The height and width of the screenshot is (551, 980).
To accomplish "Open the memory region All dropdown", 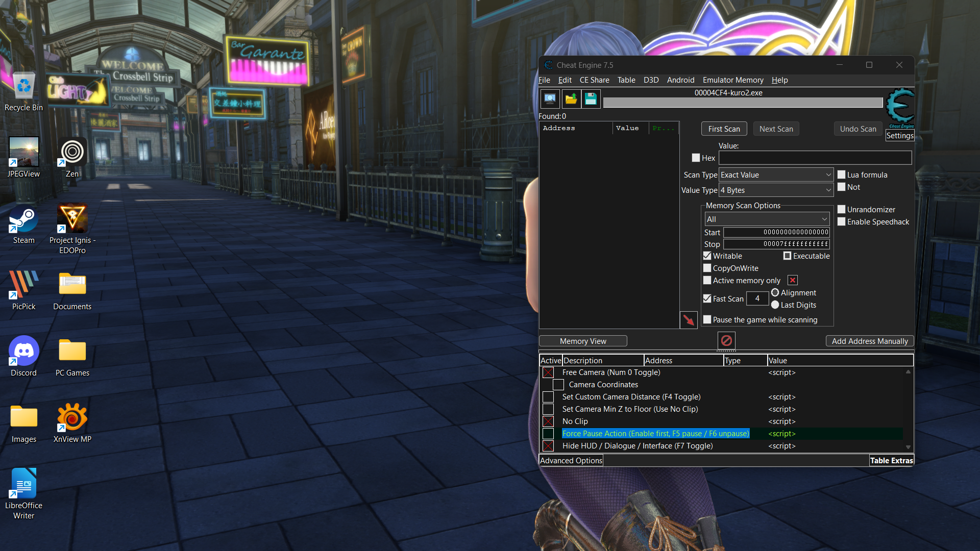I will pos(767,219).
